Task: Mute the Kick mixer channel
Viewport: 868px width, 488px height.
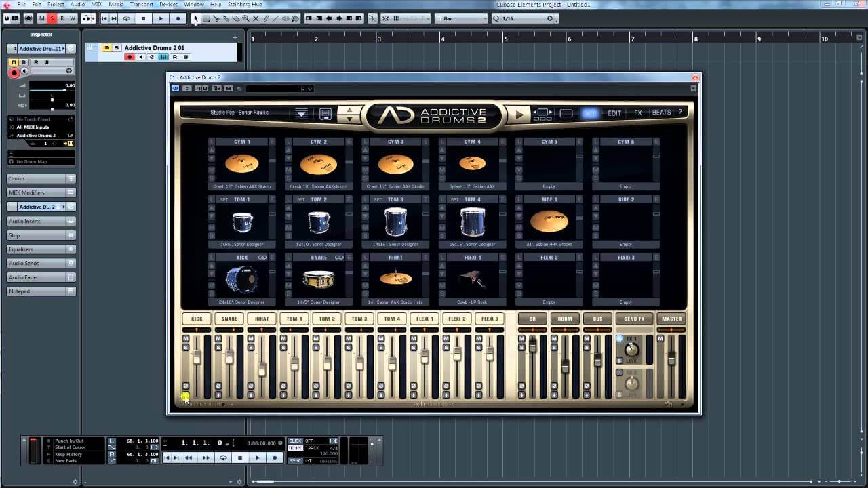Action: 186,338
